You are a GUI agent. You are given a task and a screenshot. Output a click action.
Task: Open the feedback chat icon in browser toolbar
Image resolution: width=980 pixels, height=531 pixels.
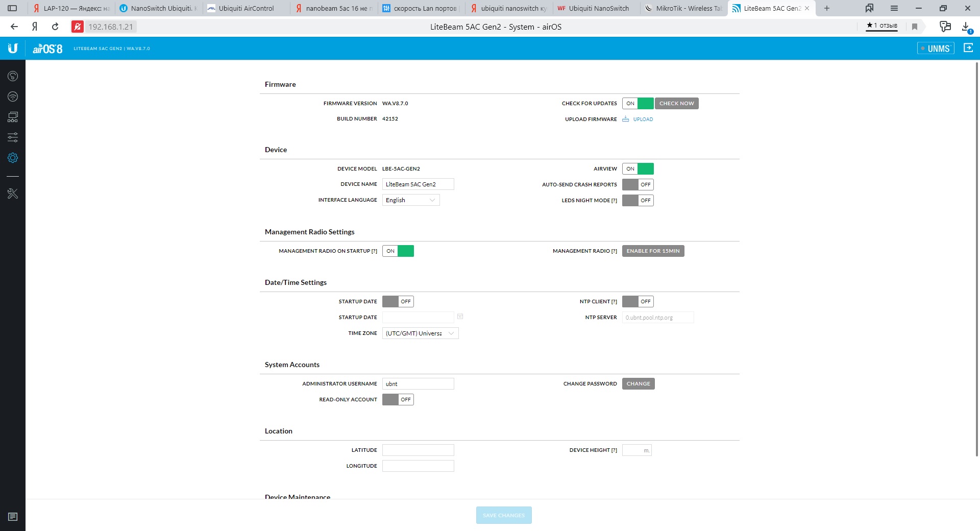[945, 27]
